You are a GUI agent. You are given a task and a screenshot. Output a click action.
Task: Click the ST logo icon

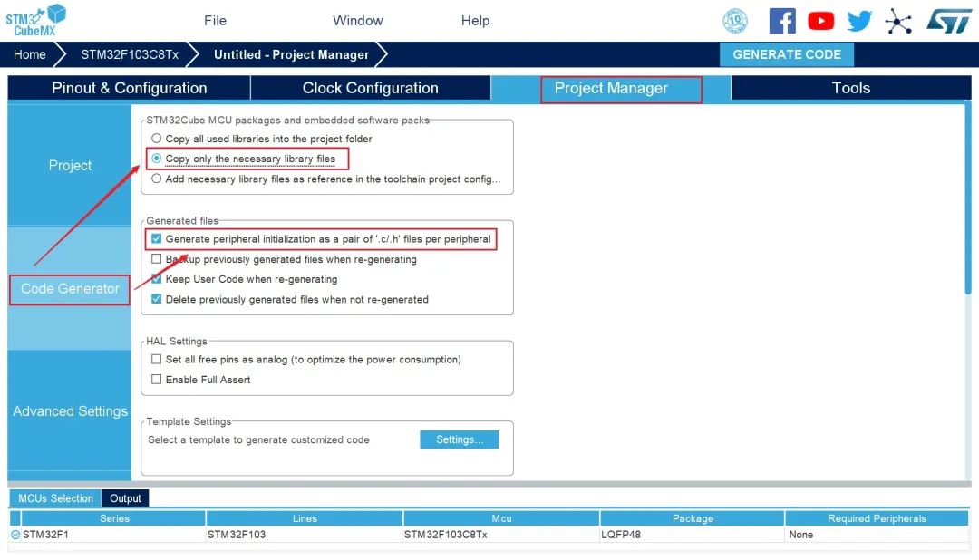point(949,21)
